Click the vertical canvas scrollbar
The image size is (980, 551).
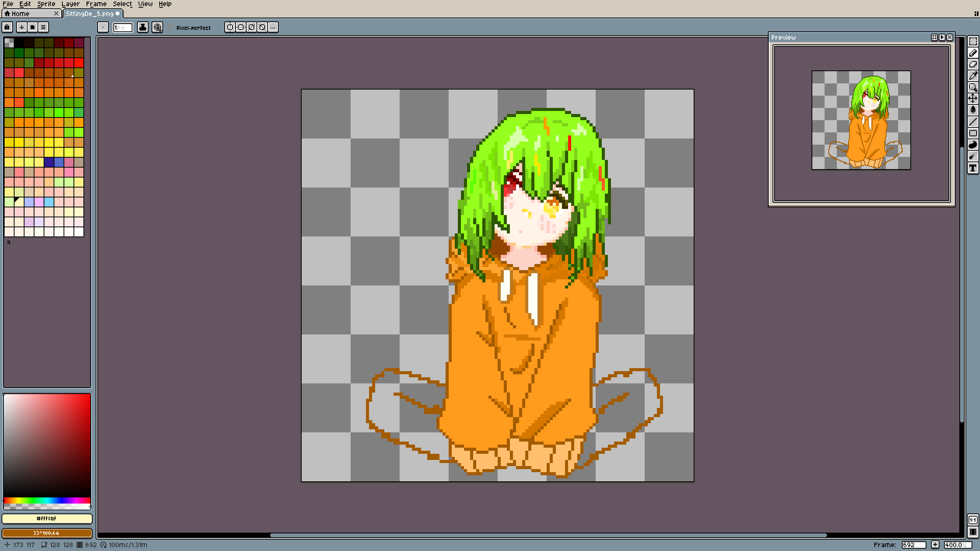pos(962,284)
